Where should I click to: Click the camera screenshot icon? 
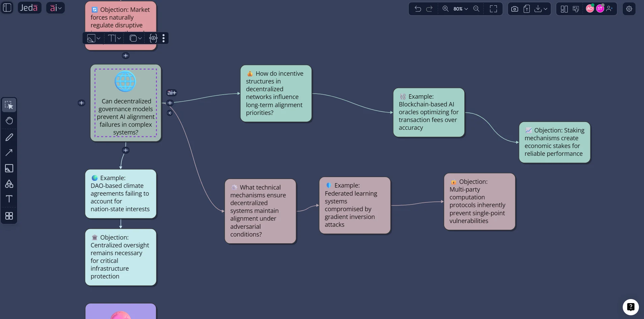[514, 9]
